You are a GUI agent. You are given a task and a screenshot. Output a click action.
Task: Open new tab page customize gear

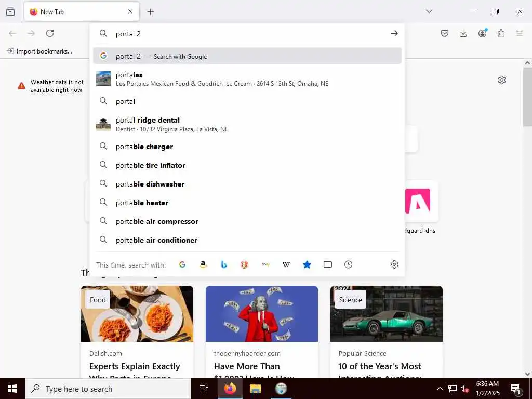502,80
